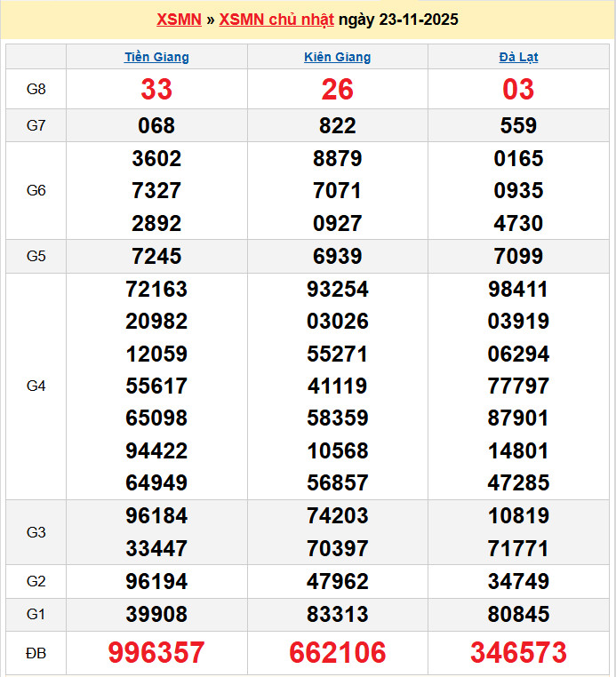The image size is (616, 677).
Task: Click Kiên Giang G7 number 822
Action: pos(337,125)
